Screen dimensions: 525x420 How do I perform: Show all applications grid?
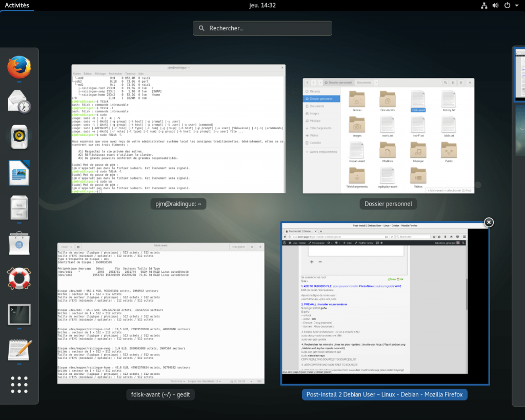[19, 385]
